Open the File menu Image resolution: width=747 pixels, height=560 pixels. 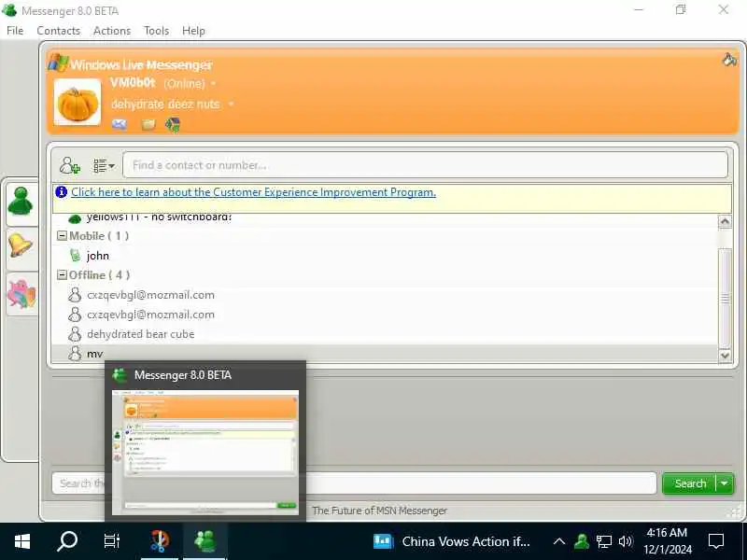pyautogui.click(x=15, y=31)
